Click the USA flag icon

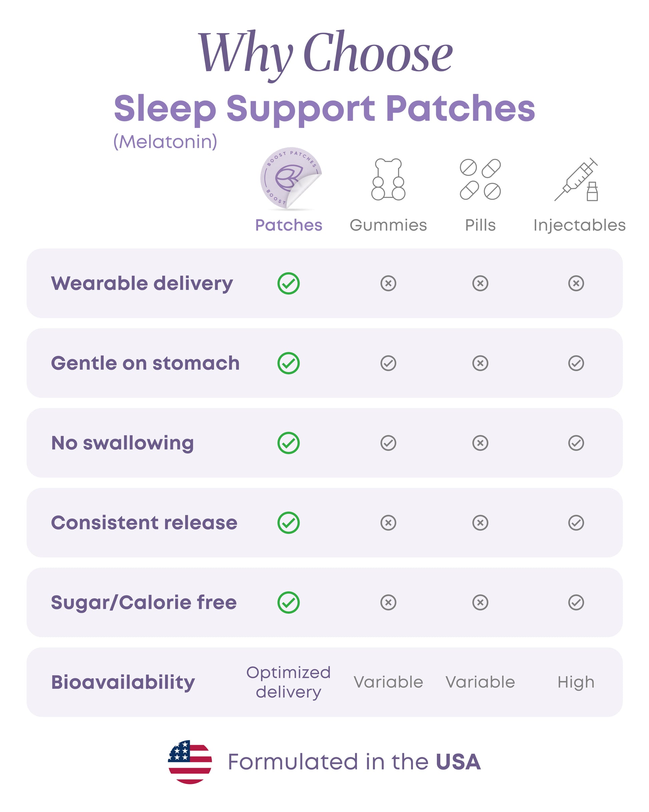tap(190, 762)
